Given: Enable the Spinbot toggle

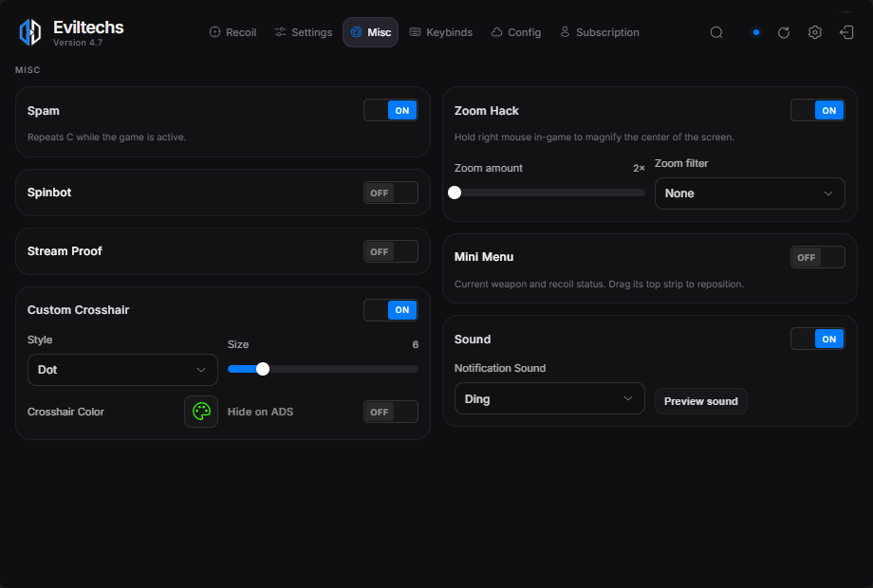Looking at the screenshot, I should click(391, 193).
